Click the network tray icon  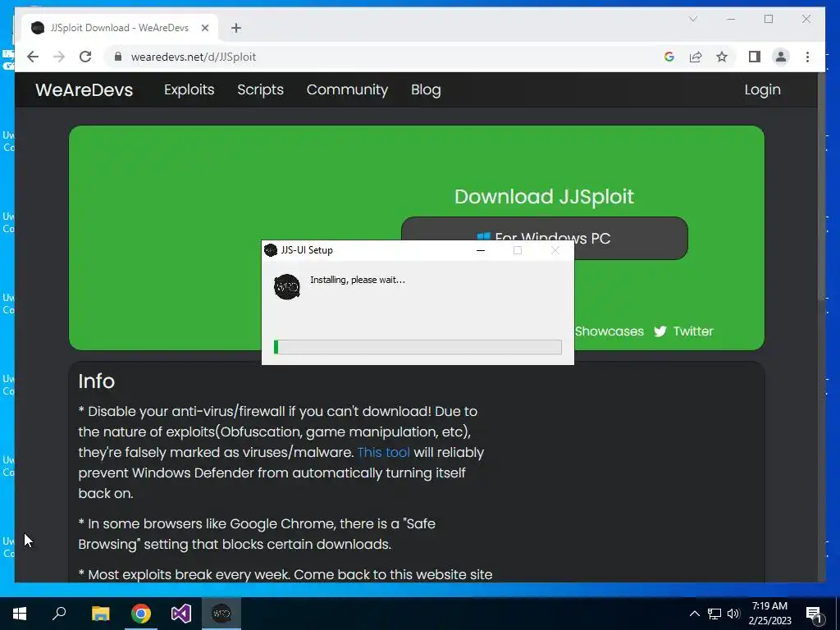pyautogui.click(x=714, y=614)
